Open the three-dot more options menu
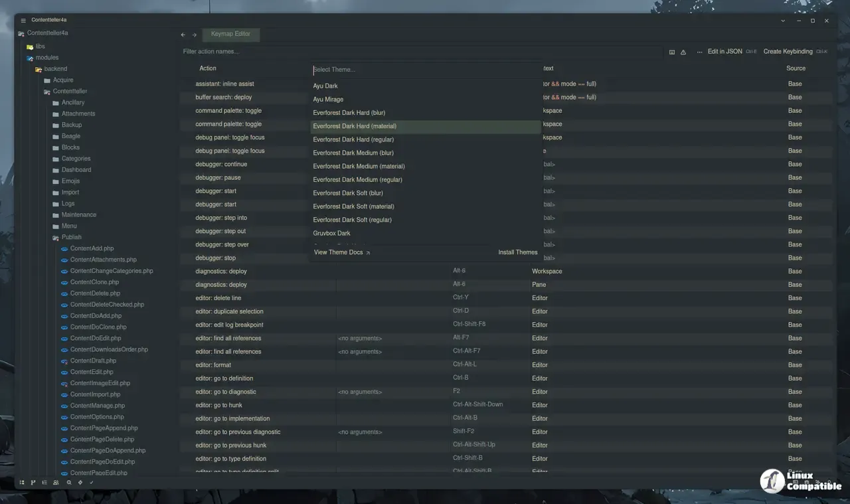Screen dimensions: 850x504 point(699,52)
